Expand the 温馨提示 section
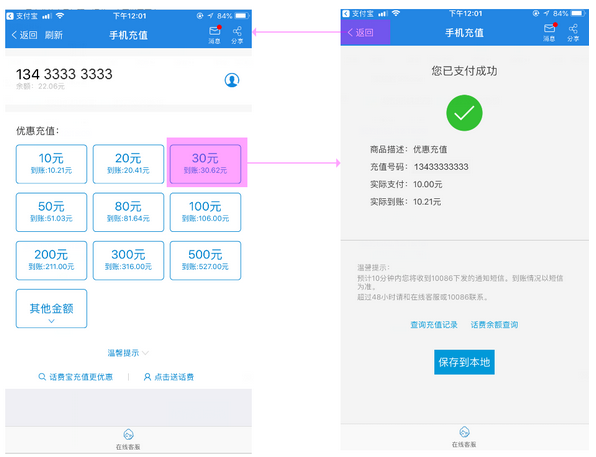Viewport: 596px width, 457px height. 128,353
